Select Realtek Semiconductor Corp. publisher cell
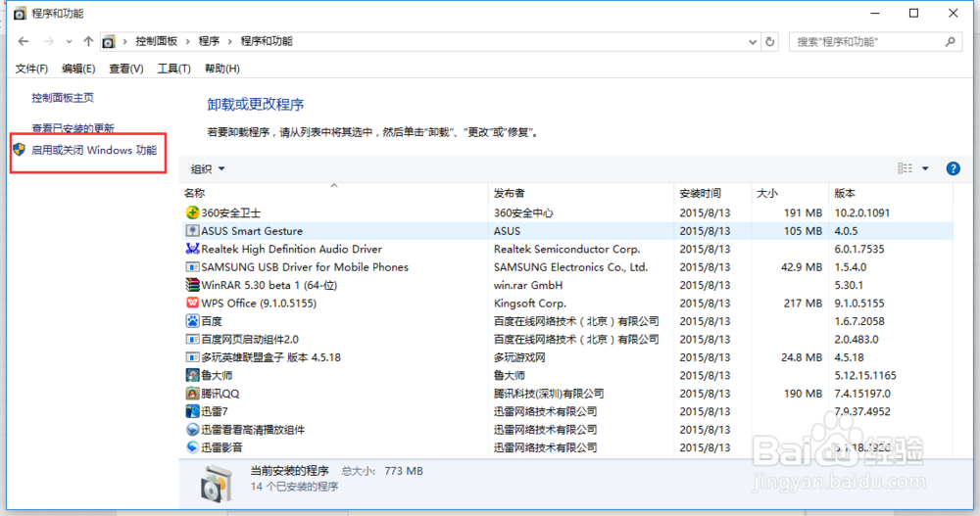Image resolution: width=980 pixels, height=516 pixels. (x=566, y=249)
